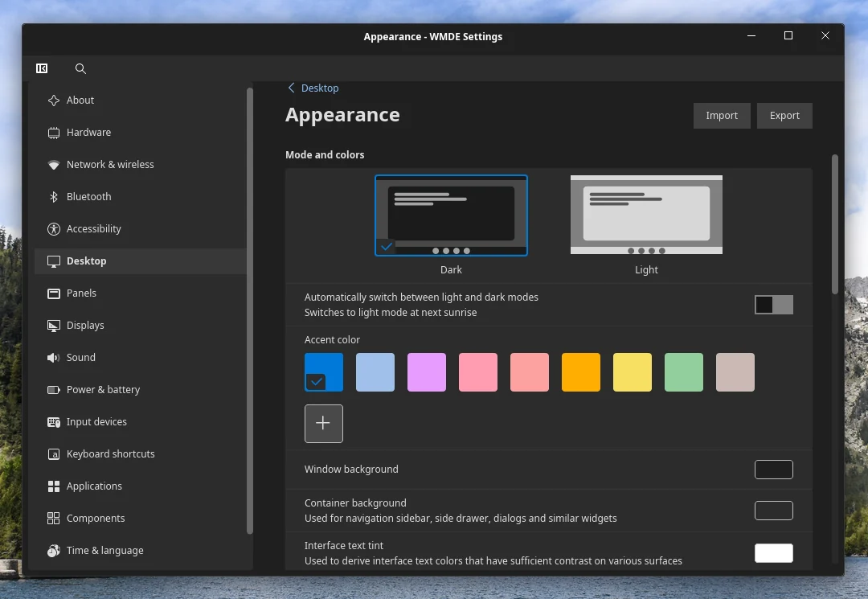
Task: Click the Panels window icon
Action: [54, 293]
